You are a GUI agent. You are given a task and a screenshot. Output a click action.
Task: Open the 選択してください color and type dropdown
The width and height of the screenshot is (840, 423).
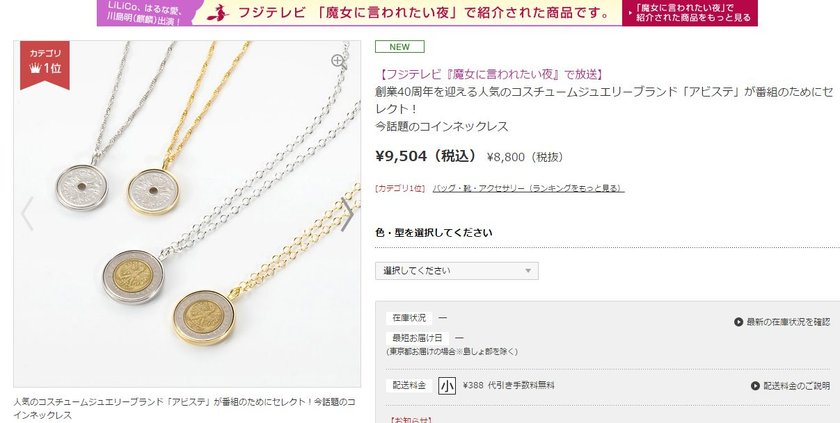tap(456, 270)
